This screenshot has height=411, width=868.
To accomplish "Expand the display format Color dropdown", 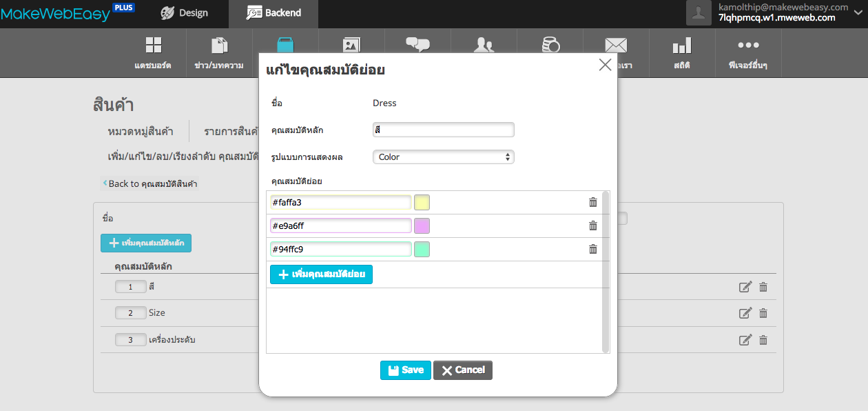I will [443, 157].
